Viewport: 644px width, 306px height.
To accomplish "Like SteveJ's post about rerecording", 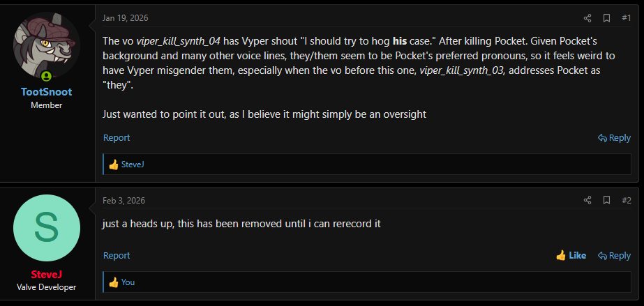I will (x=571, y=256).
